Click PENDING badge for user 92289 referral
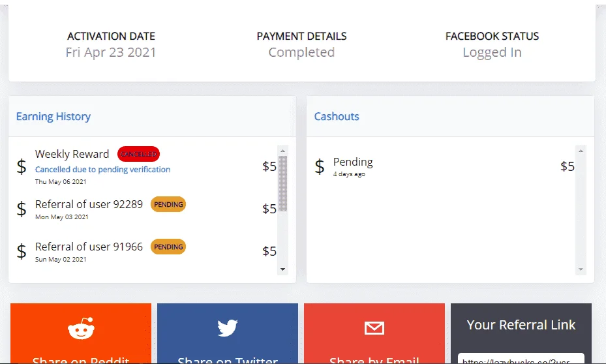This screenshot has height=364, width=606. 168,204
